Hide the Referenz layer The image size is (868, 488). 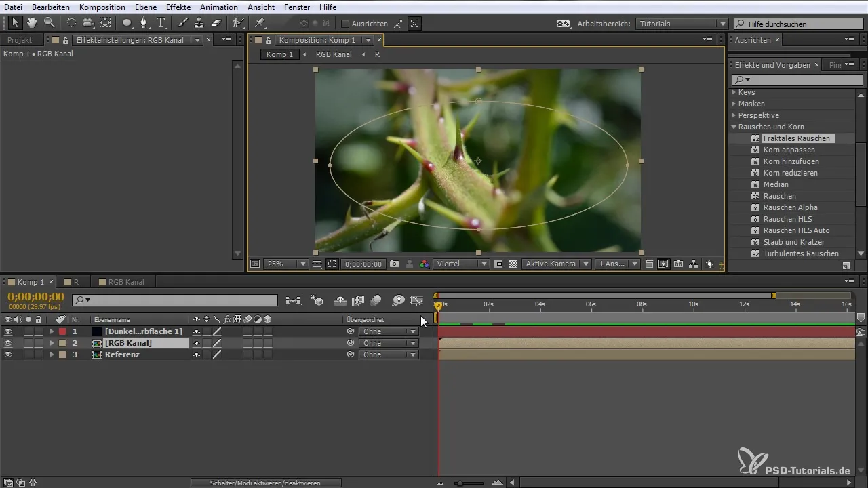tap(8, 354)
